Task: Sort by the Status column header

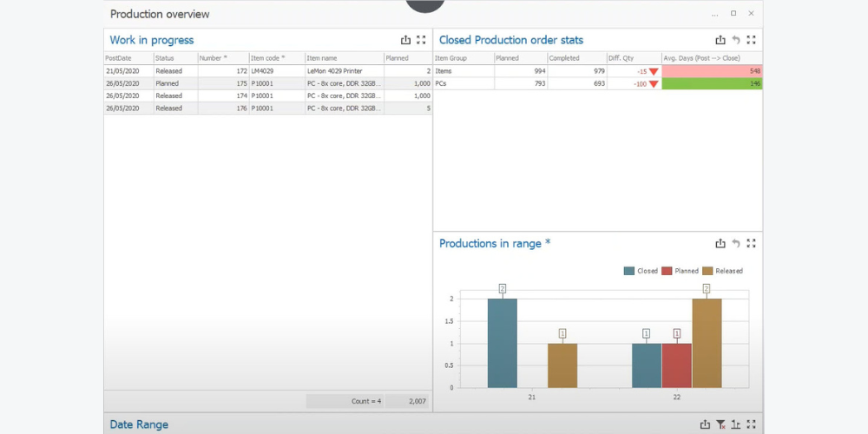Action: tap(175, 58)
